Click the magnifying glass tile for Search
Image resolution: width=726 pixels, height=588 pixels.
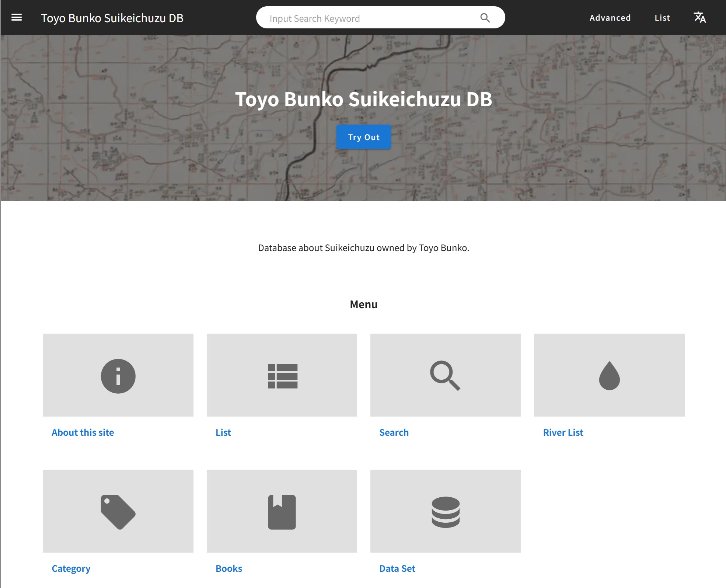click(446, 375)
